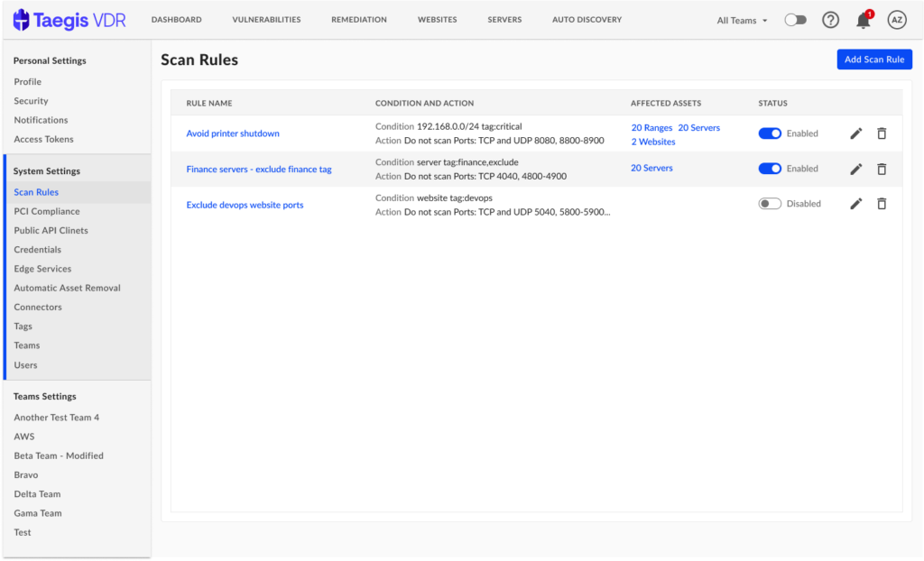
Task: Click the Rule Name column header
Action: [209, 103]
